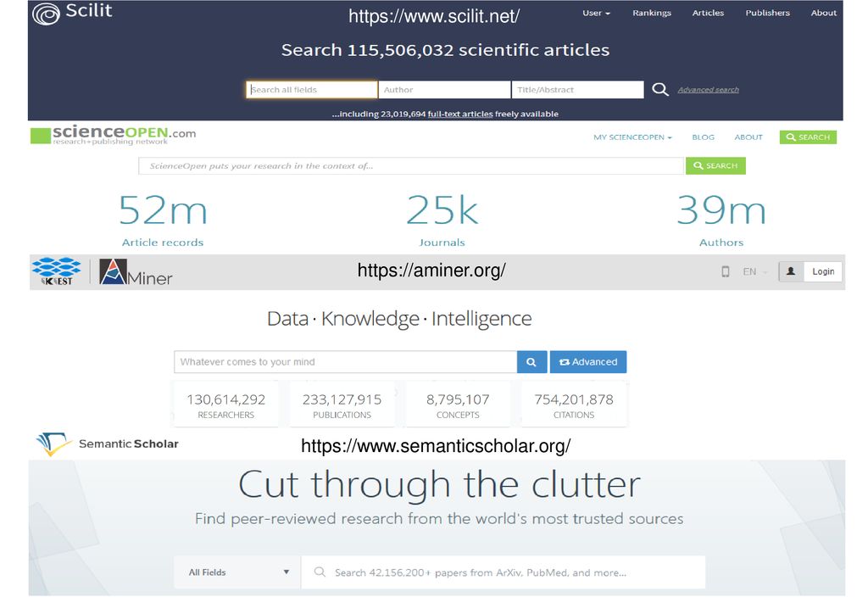Follow the full-text articles link
Viewport: 868px width, 614px height.
(460, 114)
